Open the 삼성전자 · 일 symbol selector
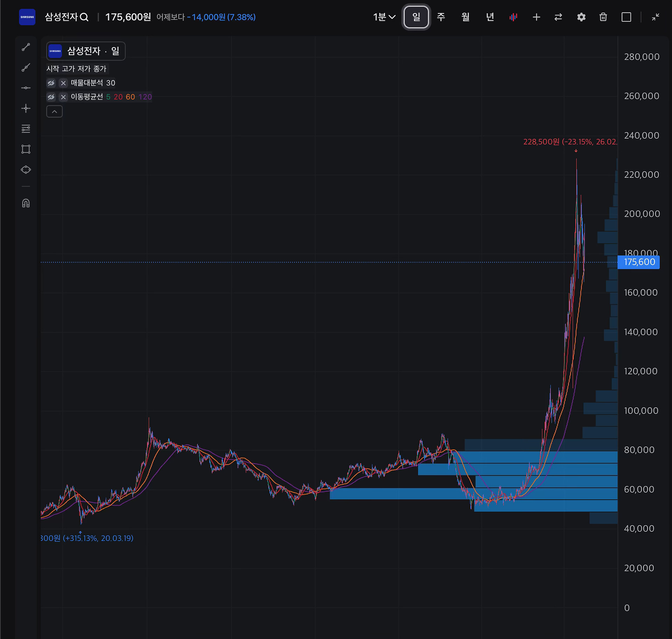The width and height of the screenshot is (672, 639). click(x=86, y=51)
